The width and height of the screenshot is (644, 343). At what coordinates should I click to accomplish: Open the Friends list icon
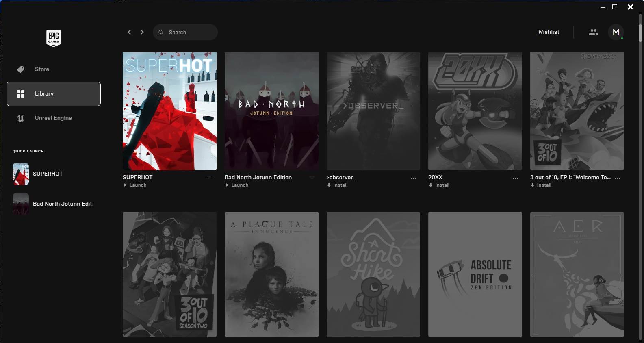[593, 32]
